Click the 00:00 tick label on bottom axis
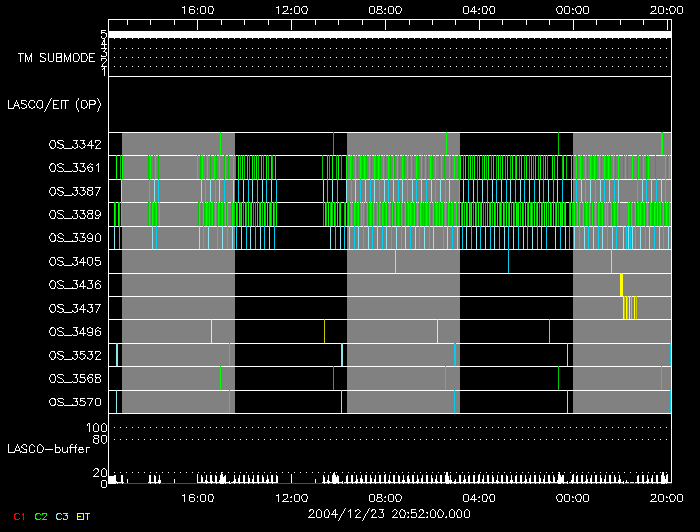The image size is (700, 532). [x=572, y=497]
